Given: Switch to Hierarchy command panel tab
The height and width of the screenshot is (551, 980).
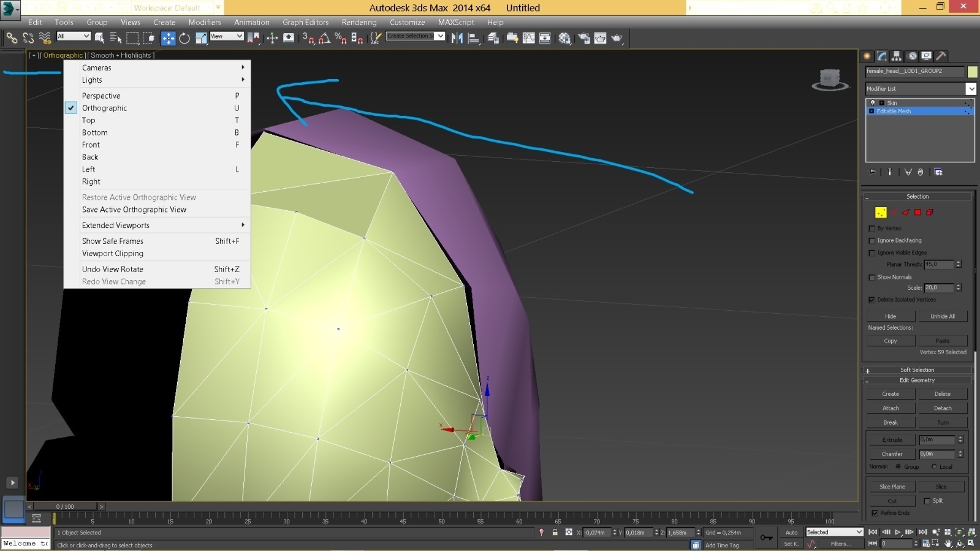Looking at the screenshot, I should click(897, 56).
